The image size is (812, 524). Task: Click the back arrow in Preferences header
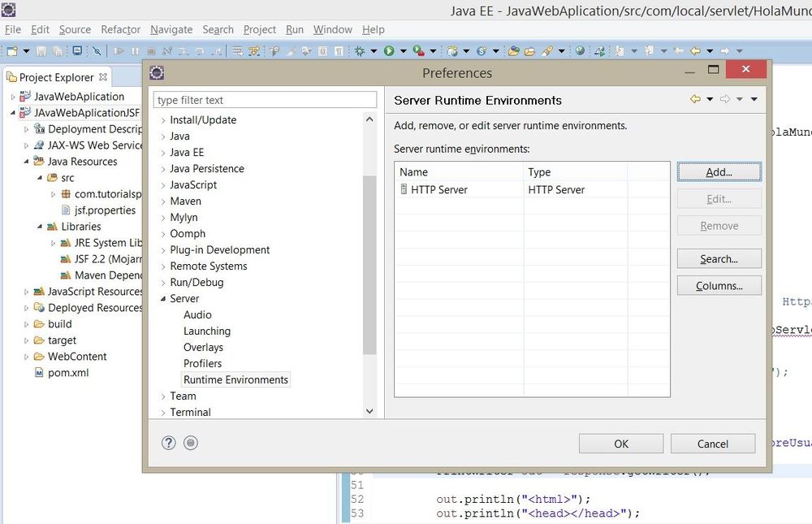(x=695, y=100)
